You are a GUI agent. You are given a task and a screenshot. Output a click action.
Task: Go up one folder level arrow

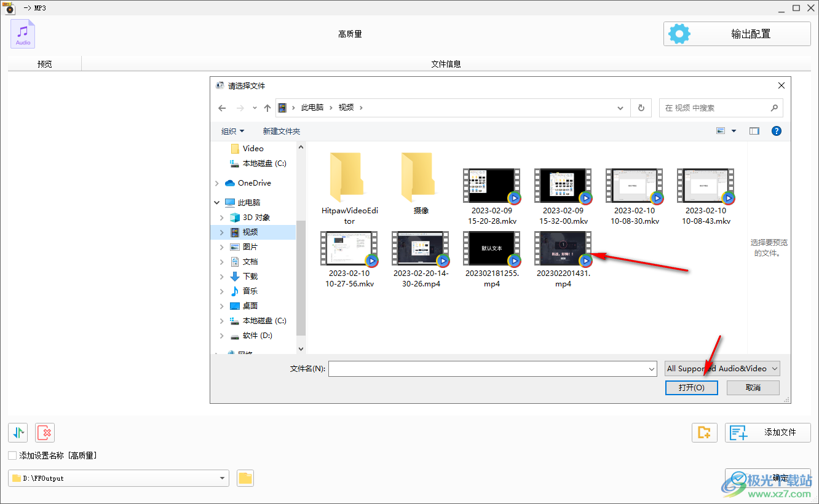(267, 108)
